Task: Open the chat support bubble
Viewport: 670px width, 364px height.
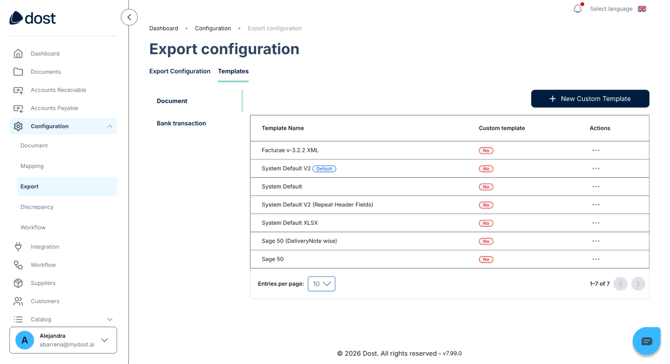Action: click(x=646, y=341)
